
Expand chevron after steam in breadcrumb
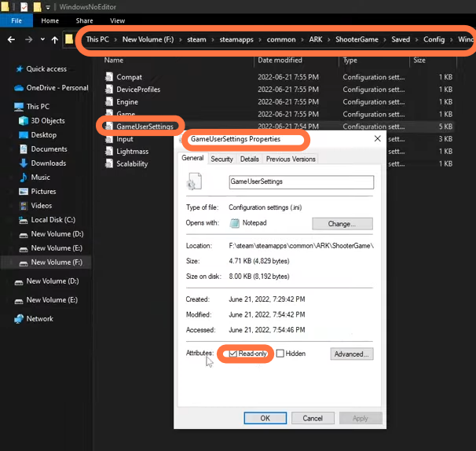click(213, 40)
